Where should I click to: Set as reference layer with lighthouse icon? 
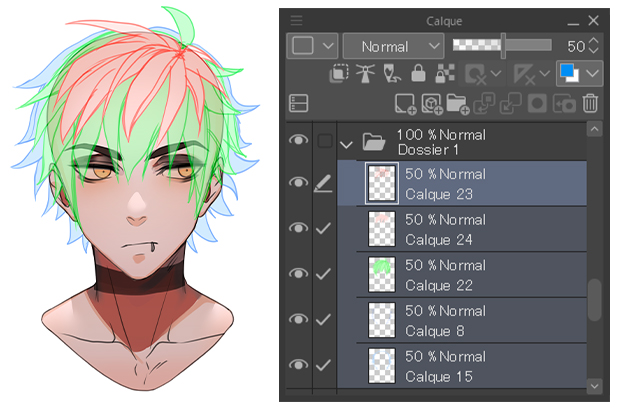click(x=365, y=74)
